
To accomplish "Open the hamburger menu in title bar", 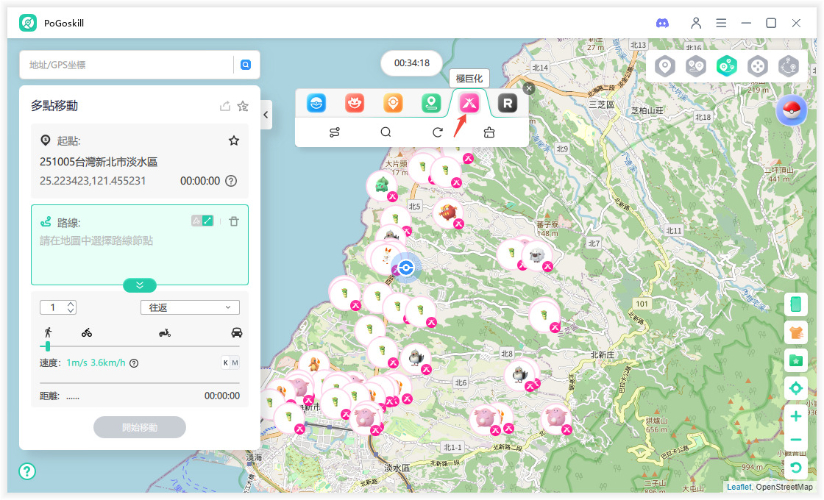I will 720,22.
